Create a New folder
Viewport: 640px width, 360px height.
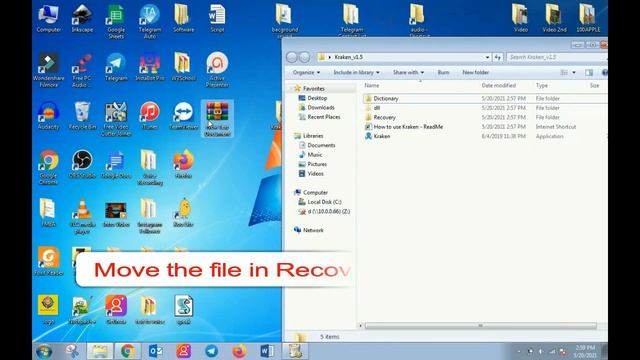476,72
